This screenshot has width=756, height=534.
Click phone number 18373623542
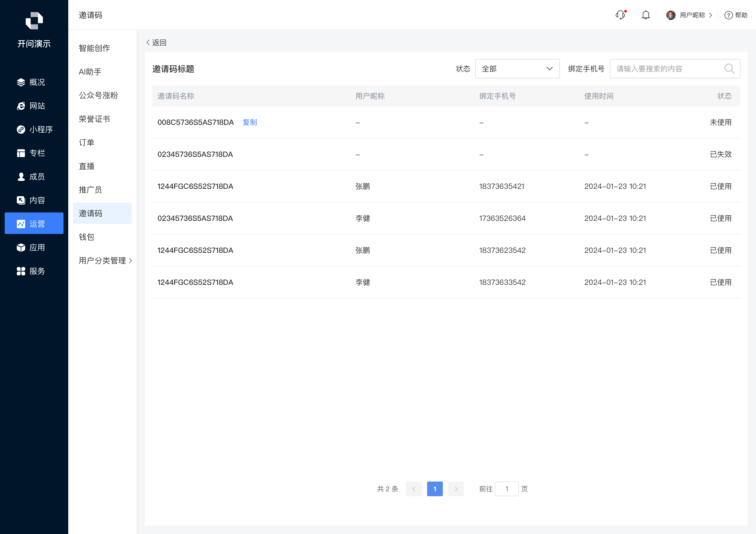[x=502, y=250]
